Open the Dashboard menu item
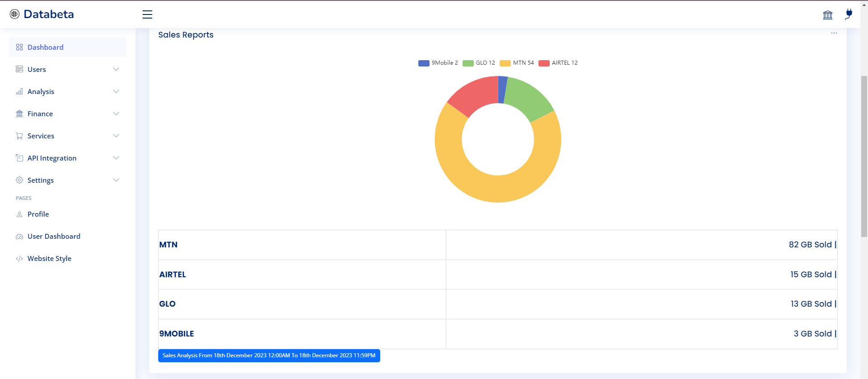 pos(45,47)
